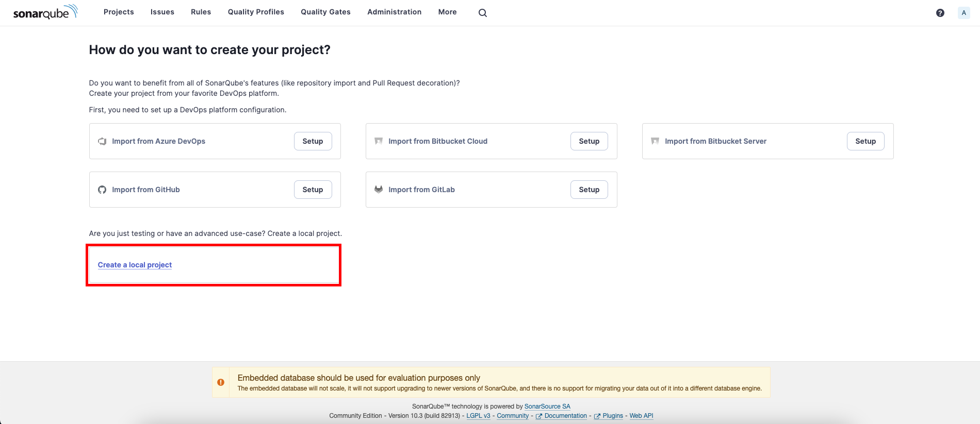Open the Projects menu item
This screenshot has height=424, width=980.
(119, 12)
